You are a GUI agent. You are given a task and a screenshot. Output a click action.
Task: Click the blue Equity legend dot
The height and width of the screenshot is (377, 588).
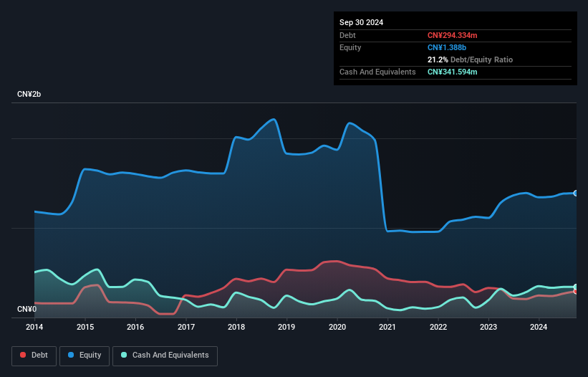(x=71, y=355)
